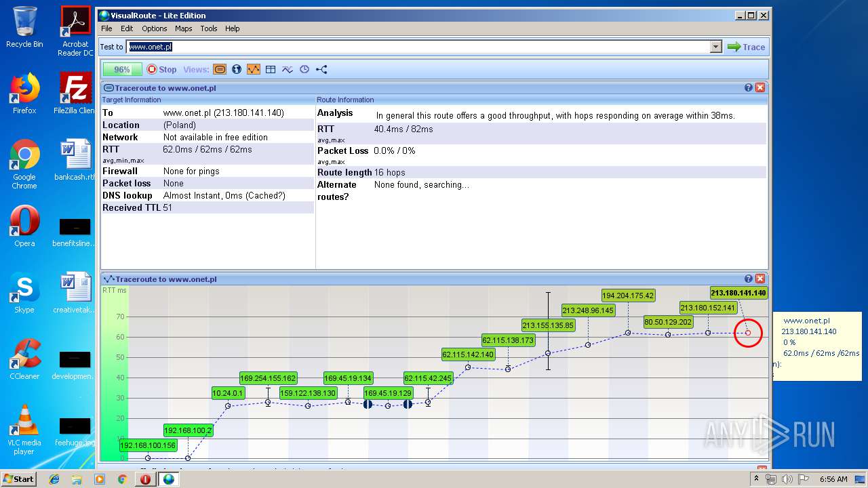868x488 pixels.
Task: Click the 80.50.129.202 hop label
Action: click(x=668, y=322)
